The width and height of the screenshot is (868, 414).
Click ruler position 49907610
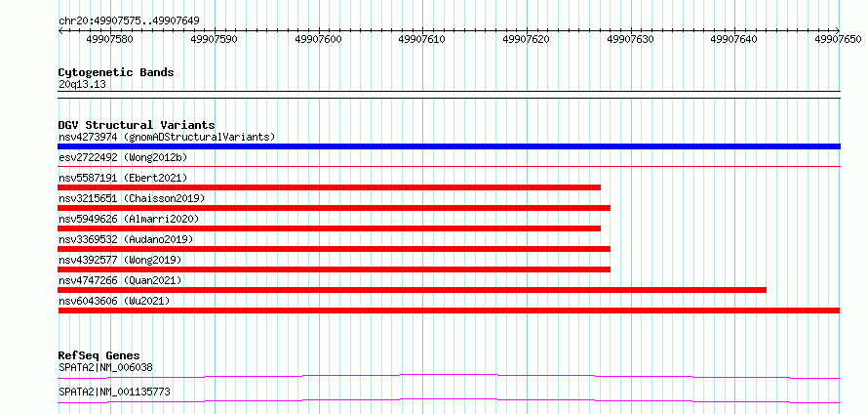tap(422, 39)
